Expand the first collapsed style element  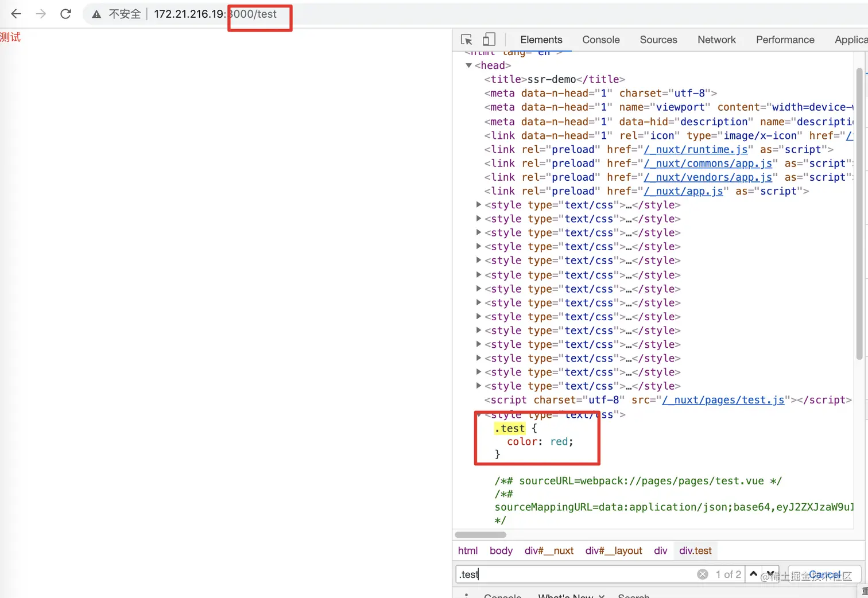(479, 204)
